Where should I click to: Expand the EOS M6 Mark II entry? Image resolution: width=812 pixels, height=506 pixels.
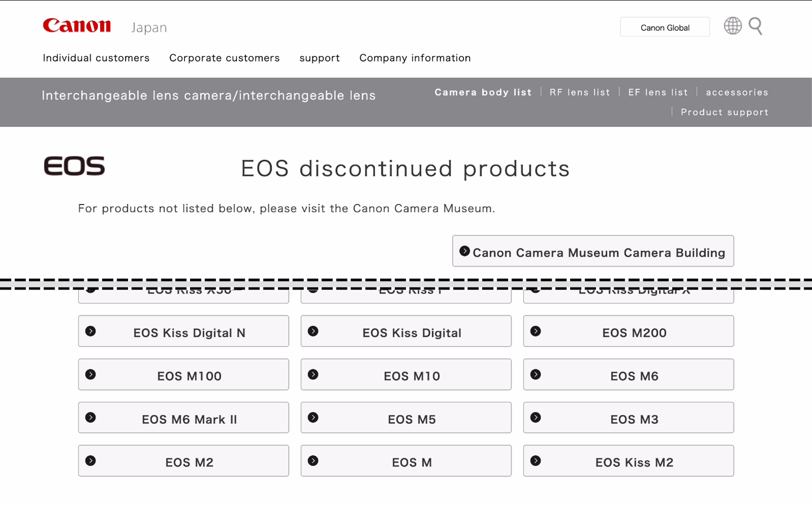click(x=183, y=418)
